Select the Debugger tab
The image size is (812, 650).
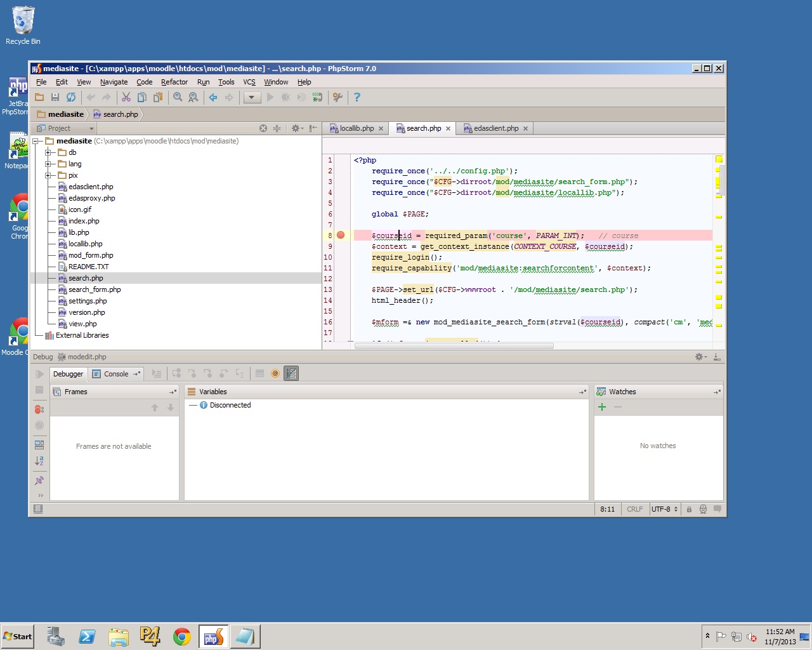[68, 374]
